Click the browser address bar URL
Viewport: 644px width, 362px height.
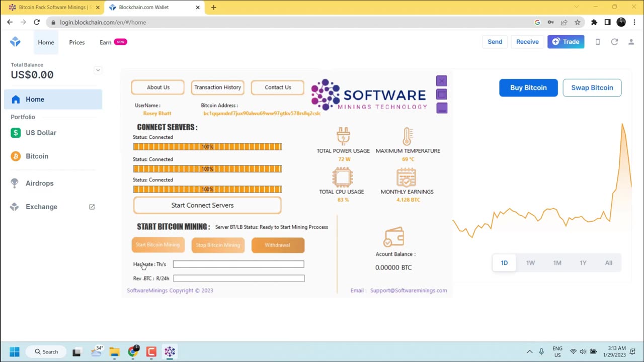coord(103,22)
